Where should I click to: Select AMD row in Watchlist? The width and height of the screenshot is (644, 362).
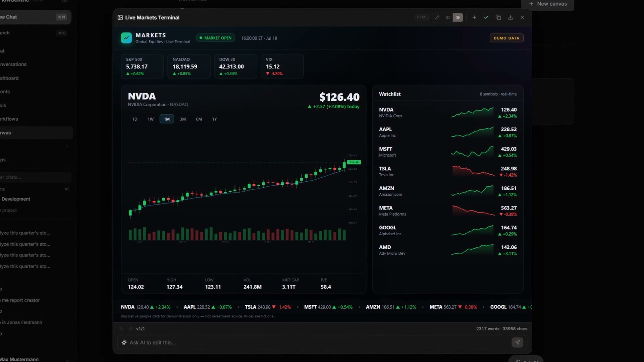448,250
